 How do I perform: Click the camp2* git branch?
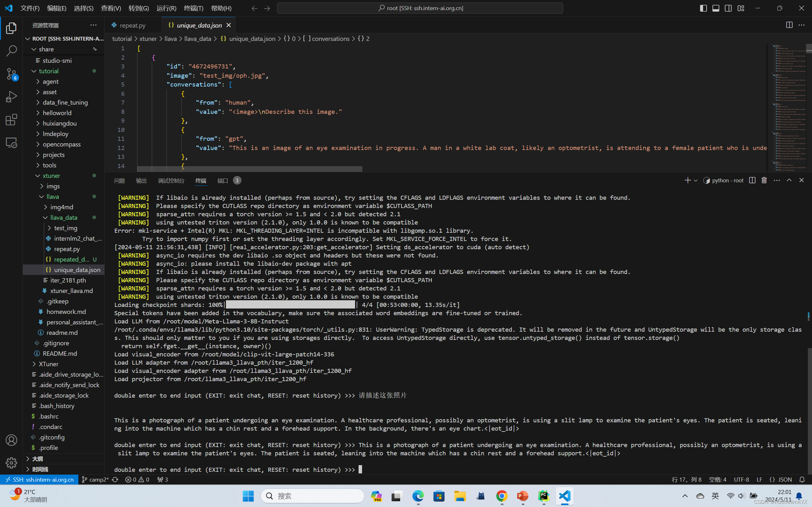(95, 479)
